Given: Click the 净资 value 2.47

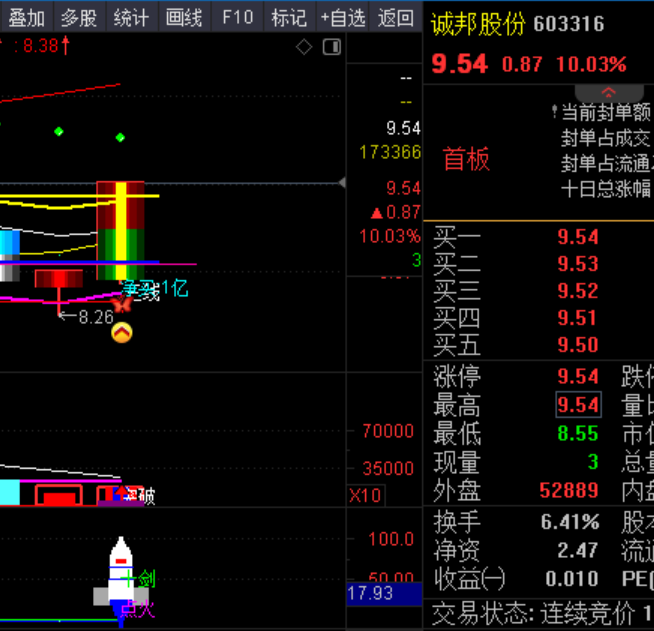Looking at the screenshot, I should 578,551.
